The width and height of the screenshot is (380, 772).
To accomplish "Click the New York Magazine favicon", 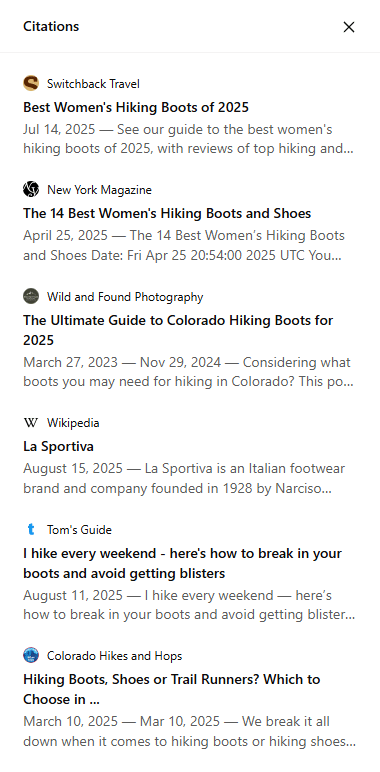I will click(x=31, y=190).
